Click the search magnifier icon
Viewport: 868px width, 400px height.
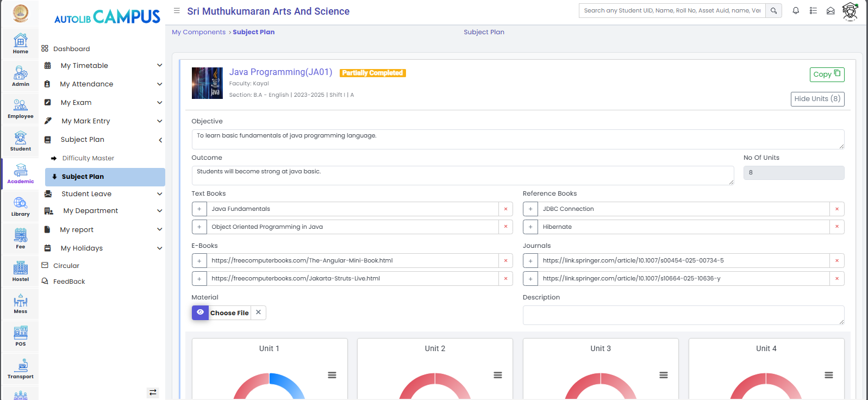coord(773,11)
